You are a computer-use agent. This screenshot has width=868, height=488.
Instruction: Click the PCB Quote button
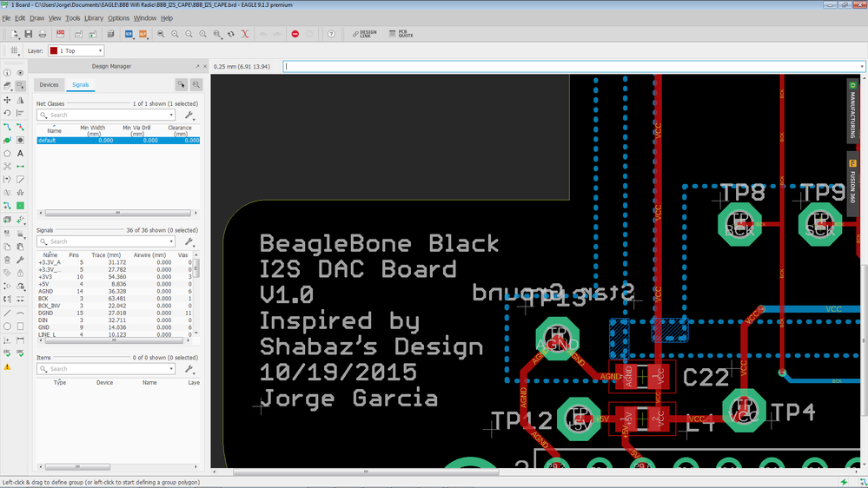pyautogui.click(x=401, y=35)
